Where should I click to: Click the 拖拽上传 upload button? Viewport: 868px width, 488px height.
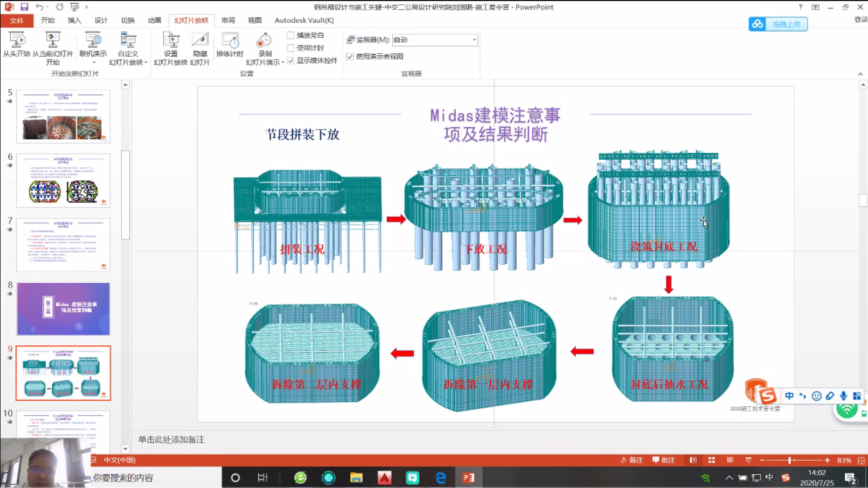[x=778, y=24]
